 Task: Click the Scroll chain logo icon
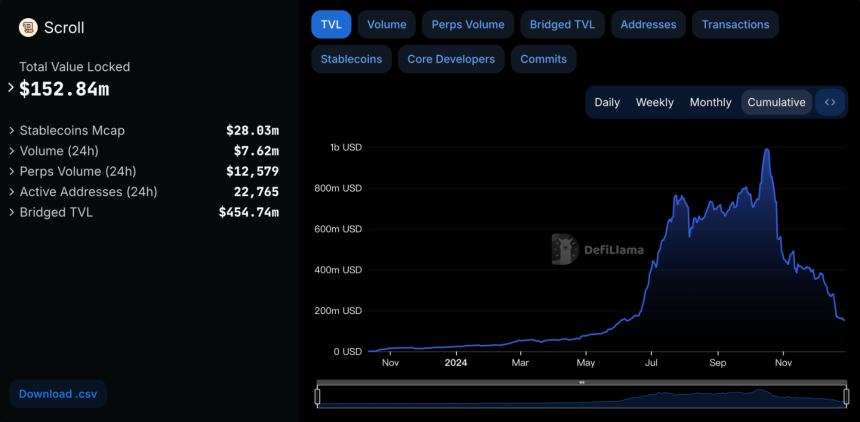pos(28,27)
